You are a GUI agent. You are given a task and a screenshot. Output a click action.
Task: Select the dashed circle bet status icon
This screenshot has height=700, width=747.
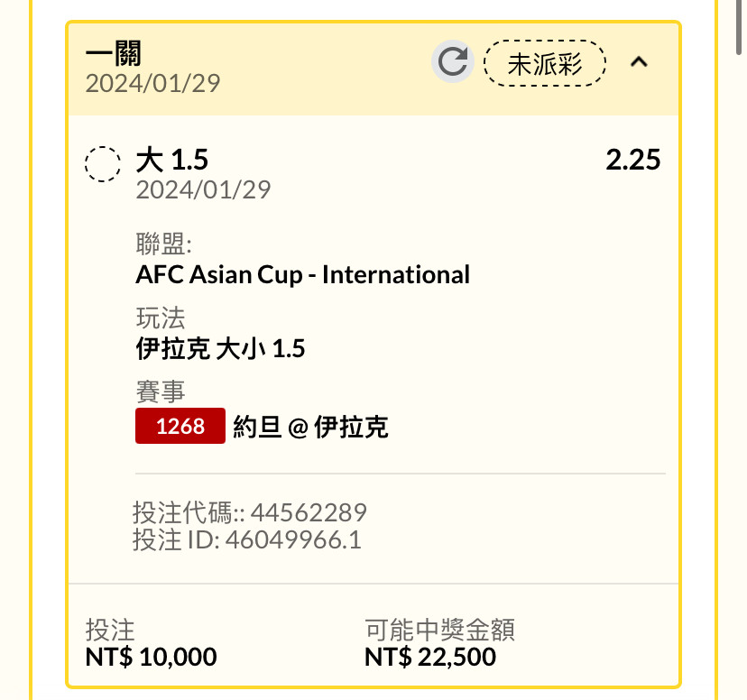(x=103, y=164)
